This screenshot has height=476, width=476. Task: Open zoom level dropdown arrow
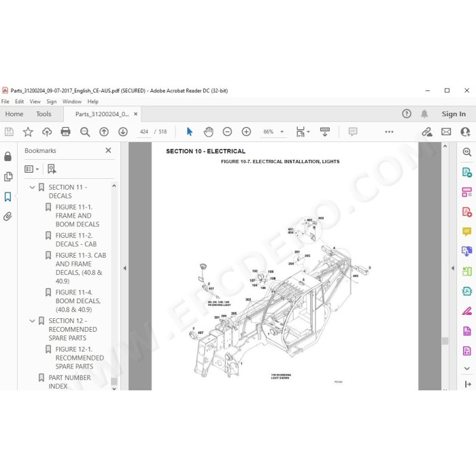(282, 132)
